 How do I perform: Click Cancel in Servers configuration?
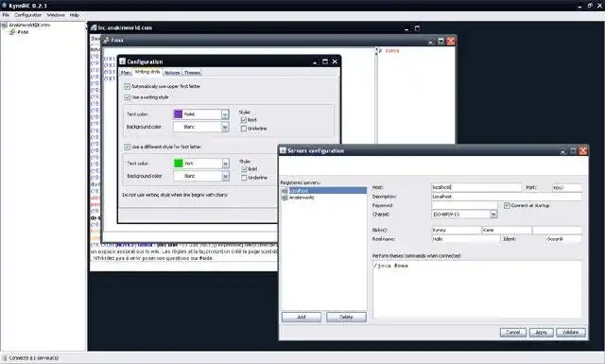pos(512,333)
